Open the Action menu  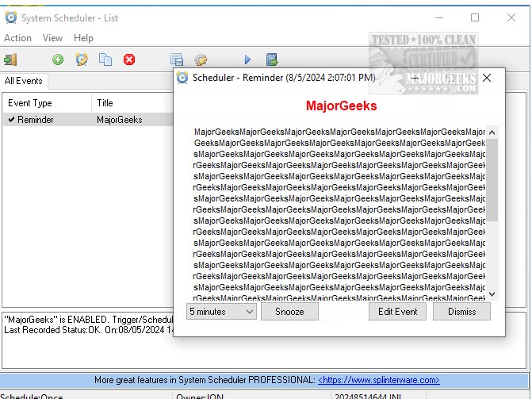pos(17,38)
